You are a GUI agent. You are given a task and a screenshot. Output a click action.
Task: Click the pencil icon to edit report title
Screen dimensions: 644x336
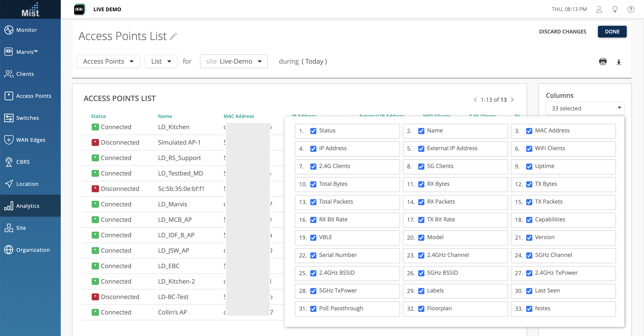[173, 37]
